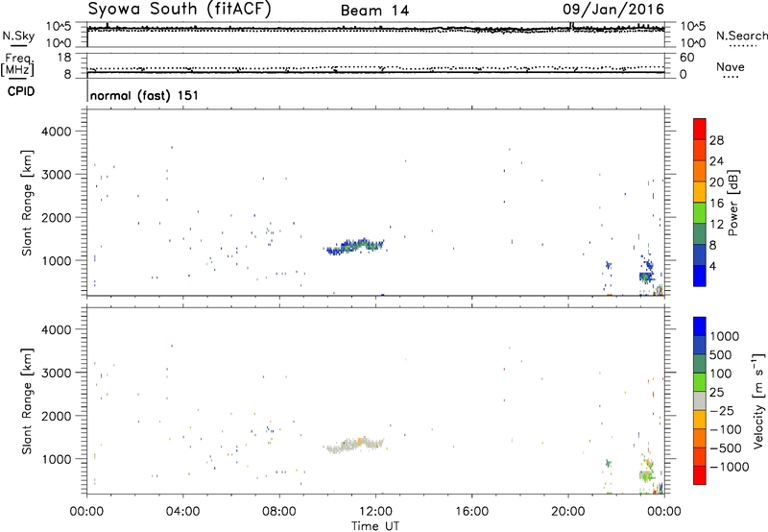Click the "Beam 14" label

[x=374, y=11]
